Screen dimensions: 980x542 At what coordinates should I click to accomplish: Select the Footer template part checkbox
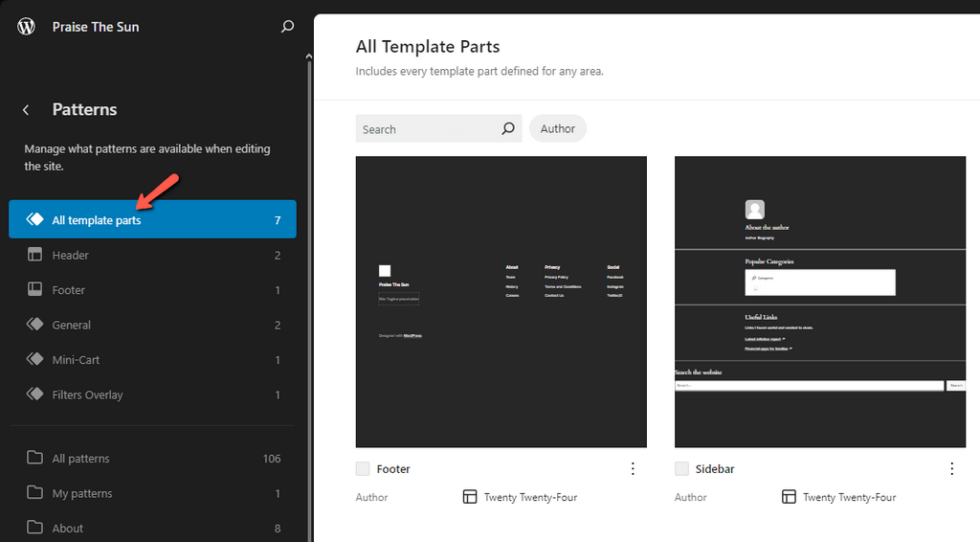click(x=363, y=469)
